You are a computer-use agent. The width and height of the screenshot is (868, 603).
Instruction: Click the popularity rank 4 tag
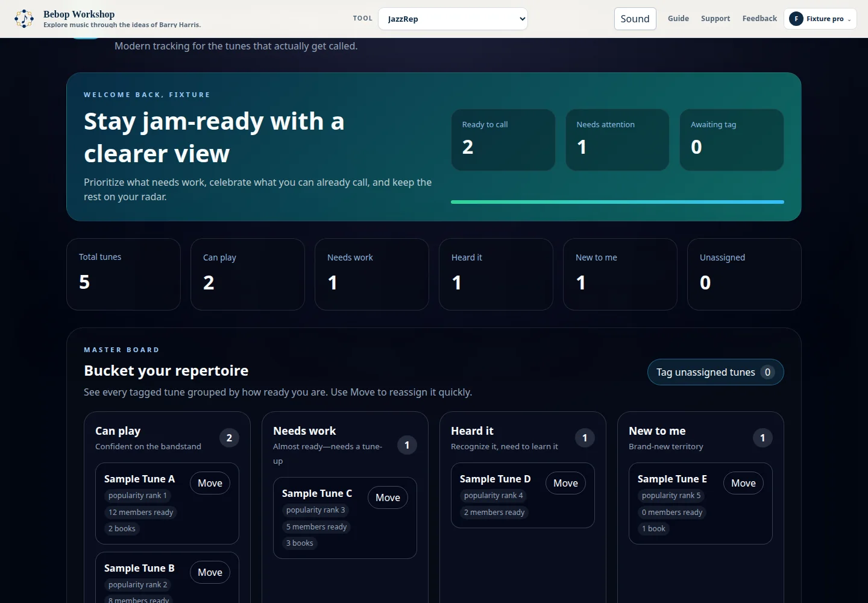click(x=494, y=496)
